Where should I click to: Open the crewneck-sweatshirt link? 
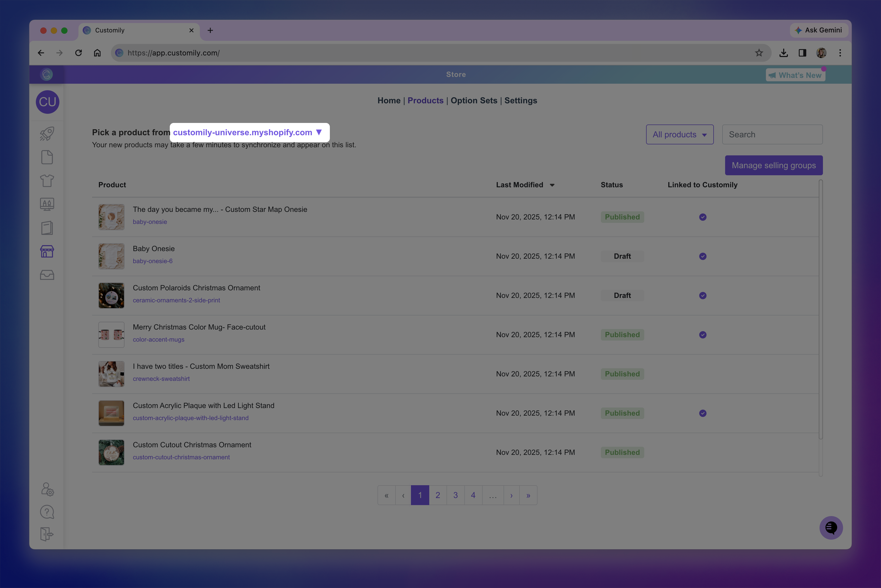(x=161, y=379)
